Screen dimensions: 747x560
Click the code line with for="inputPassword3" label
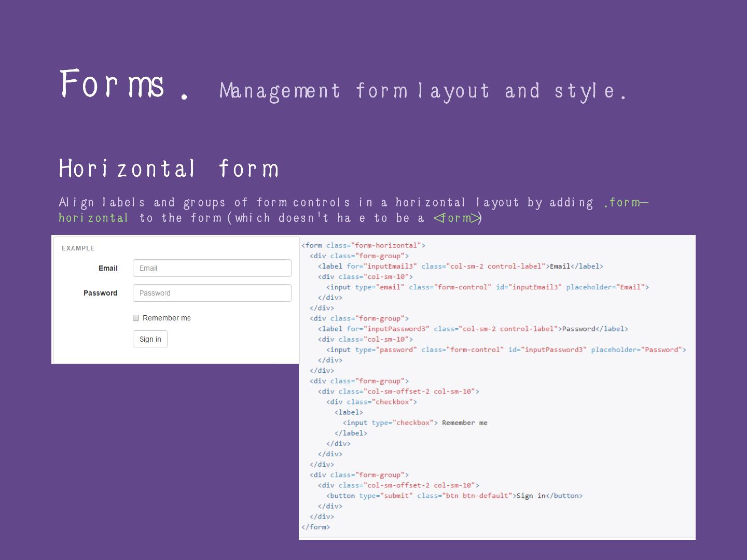point(473,329)
